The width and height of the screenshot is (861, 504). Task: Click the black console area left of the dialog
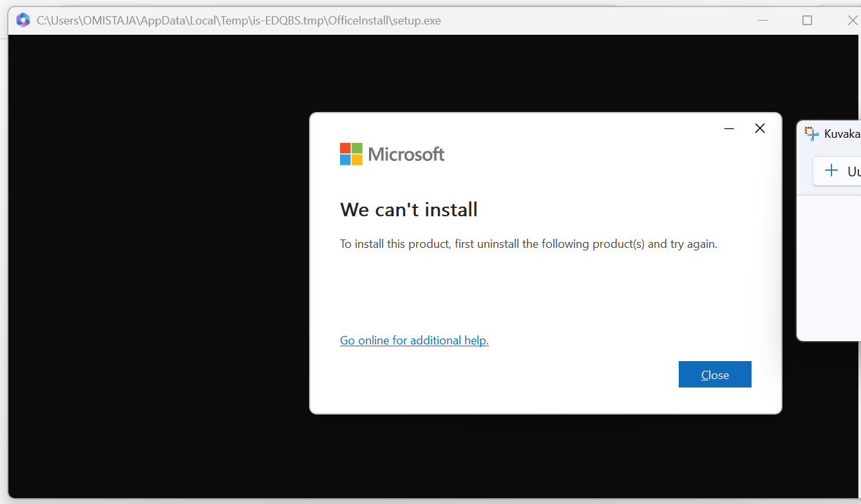point(158,264)
